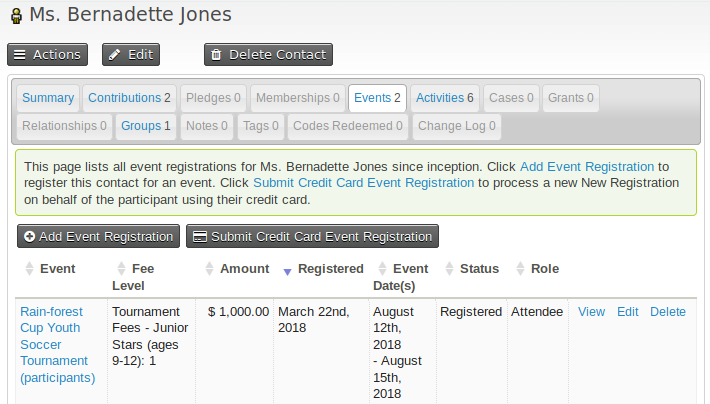Toggle sort on Registered column
Image resolution: width=710 pixels, height=404 pixels.
point(330,269)
